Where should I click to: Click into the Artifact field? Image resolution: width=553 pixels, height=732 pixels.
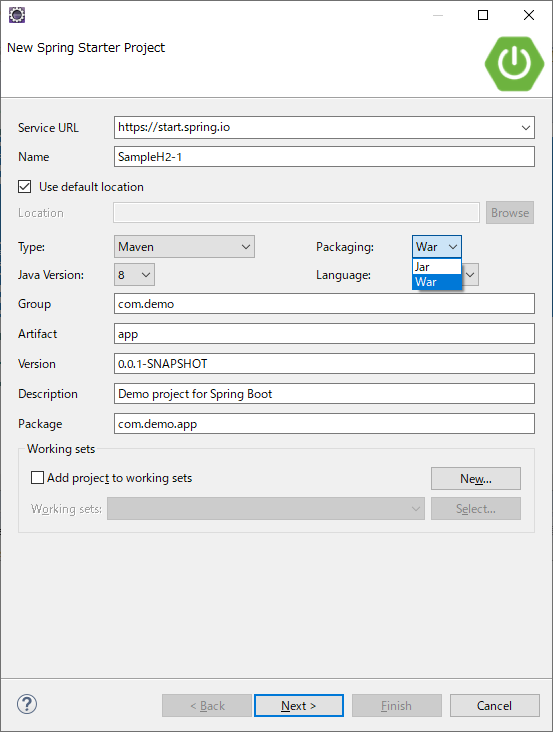pyautogui.click(x=324, y=334)
